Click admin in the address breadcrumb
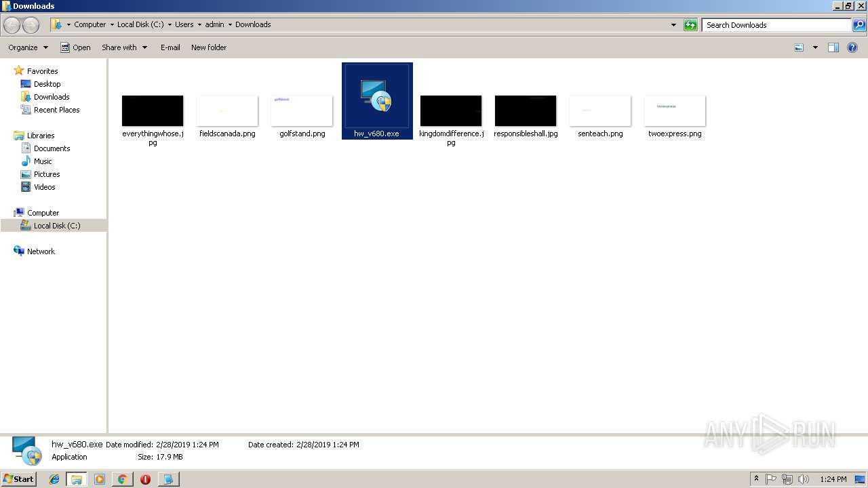868x488 pixels. point(215,24)
